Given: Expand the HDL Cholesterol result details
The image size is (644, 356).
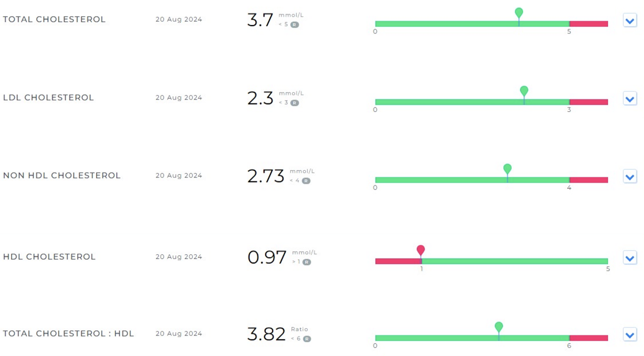Looking at the screenshot, I should click(630, 259).
